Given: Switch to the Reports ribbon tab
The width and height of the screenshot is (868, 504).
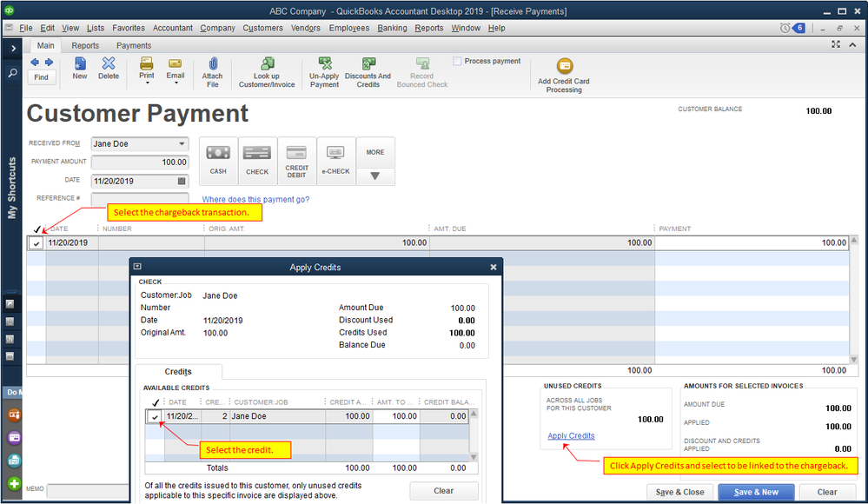Looking at the screenshot, I should [85, 45].
